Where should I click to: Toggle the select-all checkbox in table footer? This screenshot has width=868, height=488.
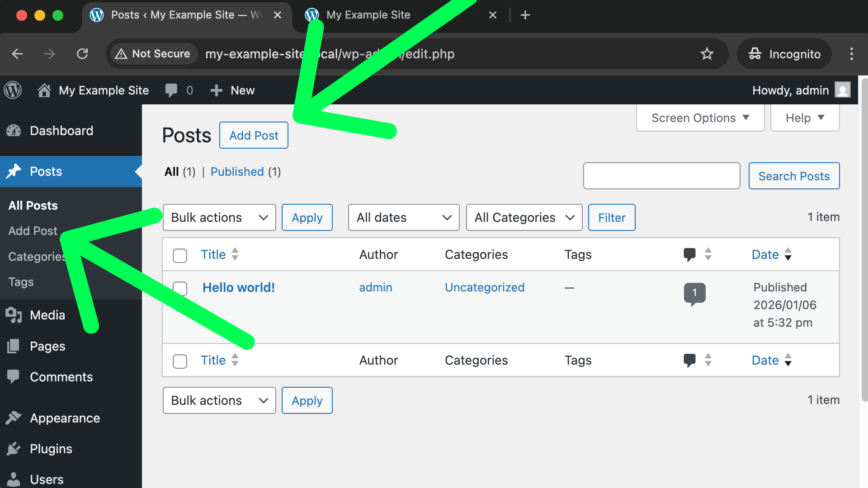pyautogui.click(x=180, y=361)
